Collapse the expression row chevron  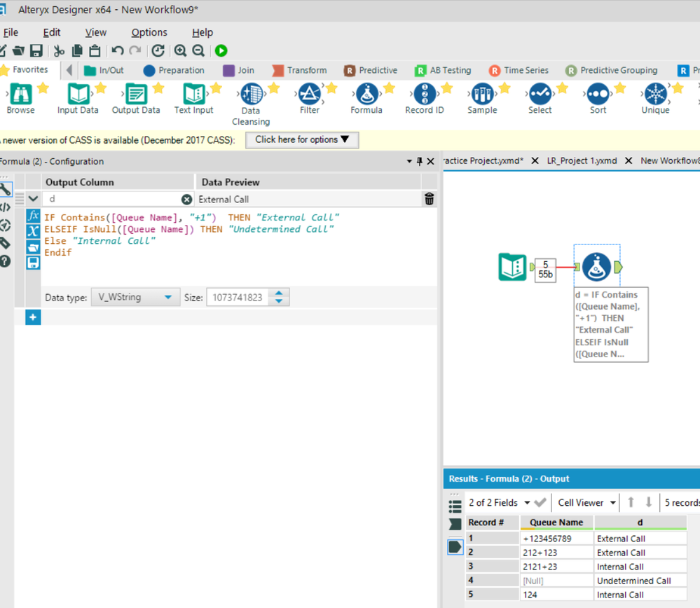coord(33,199)
